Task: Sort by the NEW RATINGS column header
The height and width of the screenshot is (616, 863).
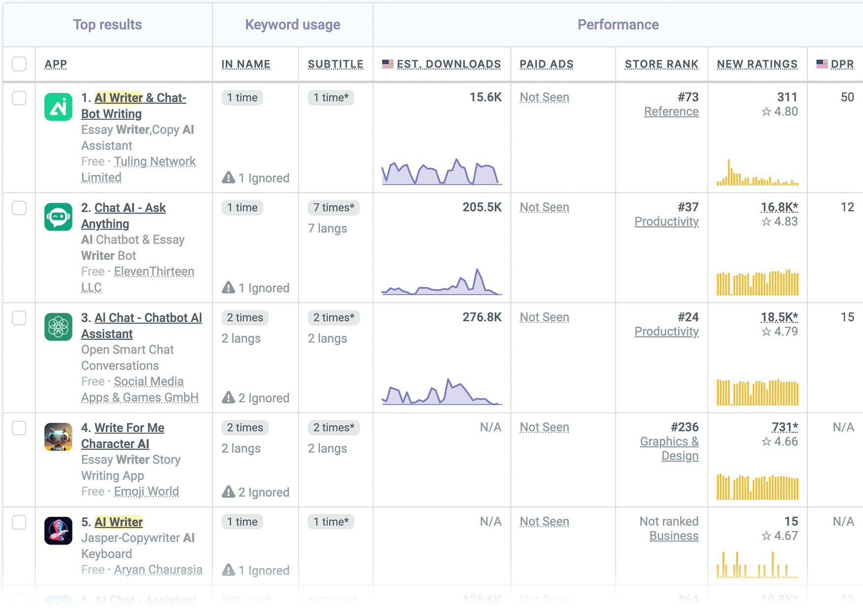Action: (x=757, y=64)
